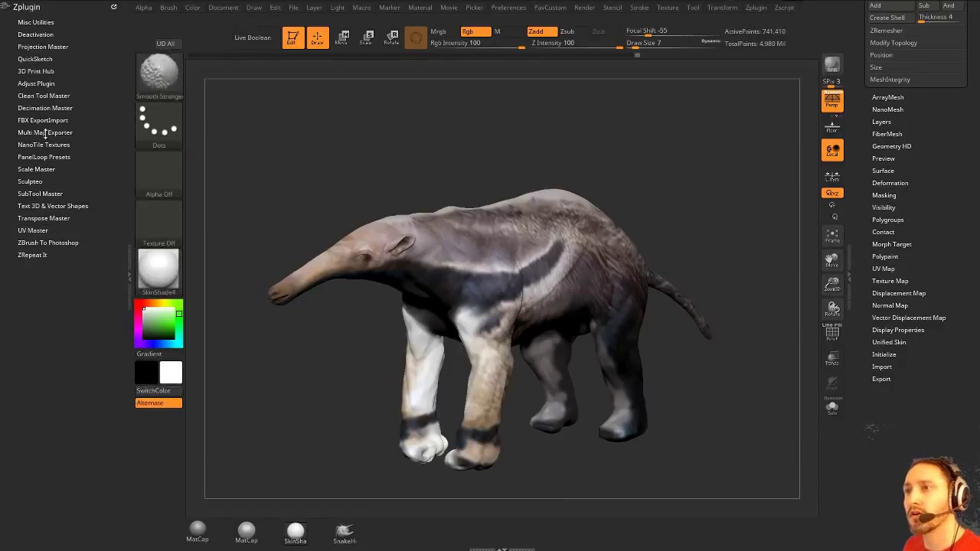
Task: Toggle the Rgb paint mode
Action: tap(475, 31)
